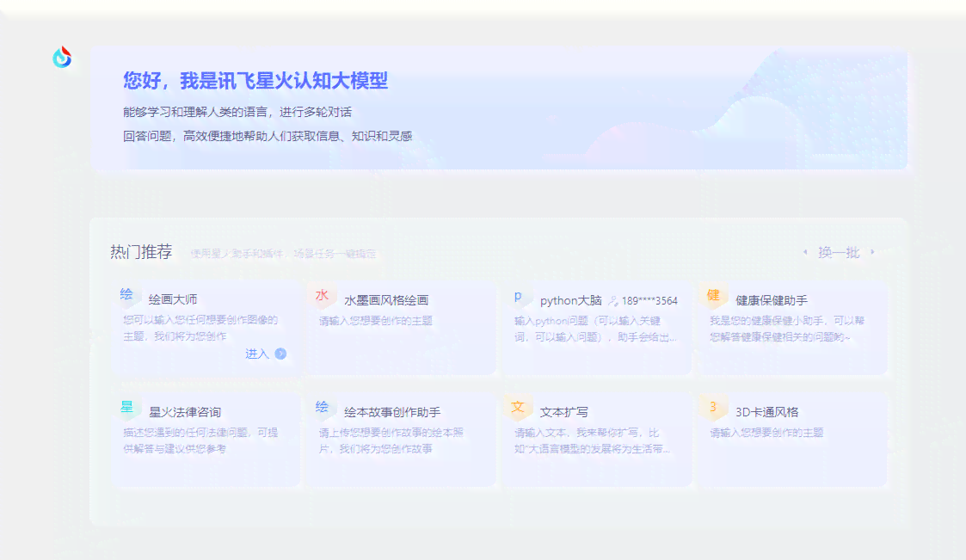The image size is (966, 560).
Task: Open the 3D卡通风格 assistant title
Action: [767, 411]
